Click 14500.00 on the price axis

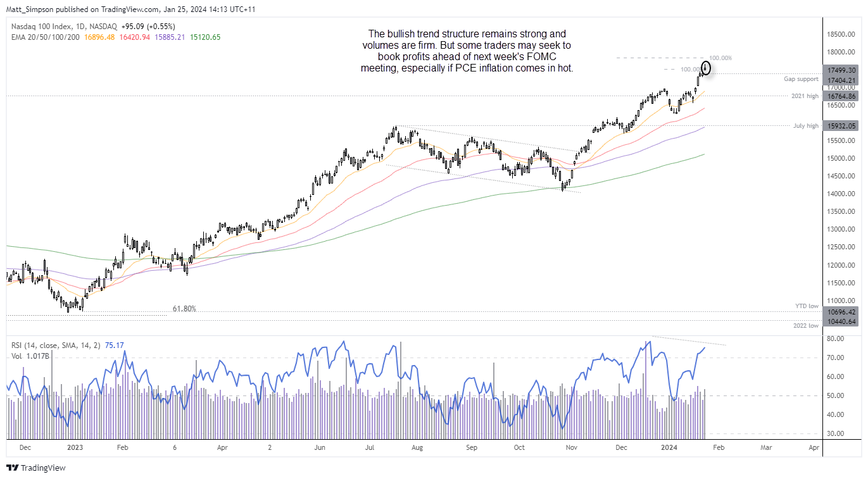tap(841, 177)
